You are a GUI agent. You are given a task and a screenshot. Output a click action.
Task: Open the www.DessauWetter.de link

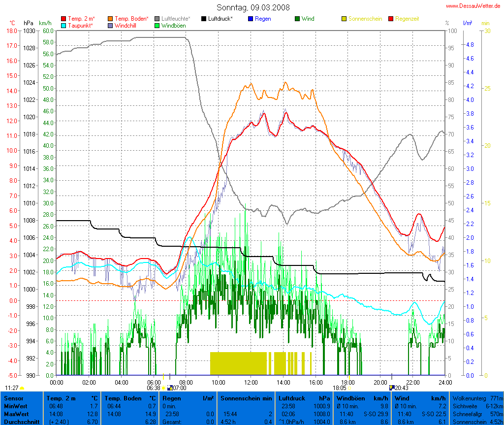coord(472,6)
